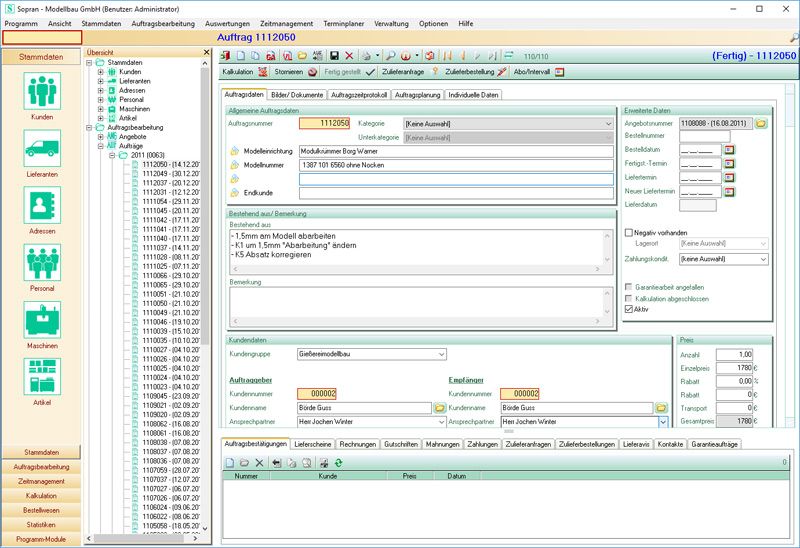Screen dimensions: 800x548
Task: Collapse the 2011 (0063) tree folder
Action: [x=112, y=155]
